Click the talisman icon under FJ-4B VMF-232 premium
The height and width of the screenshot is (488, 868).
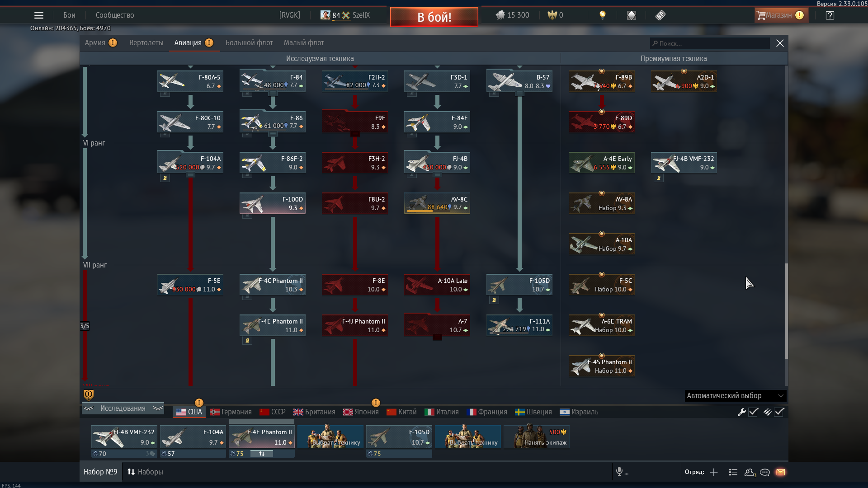point(659,178)
